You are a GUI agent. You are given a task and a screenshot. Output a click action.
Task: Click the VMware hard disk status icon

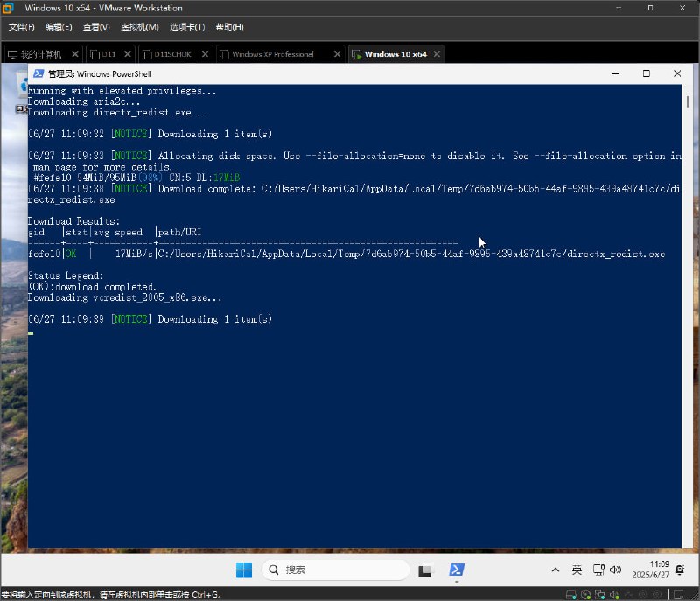click(570, 595)
